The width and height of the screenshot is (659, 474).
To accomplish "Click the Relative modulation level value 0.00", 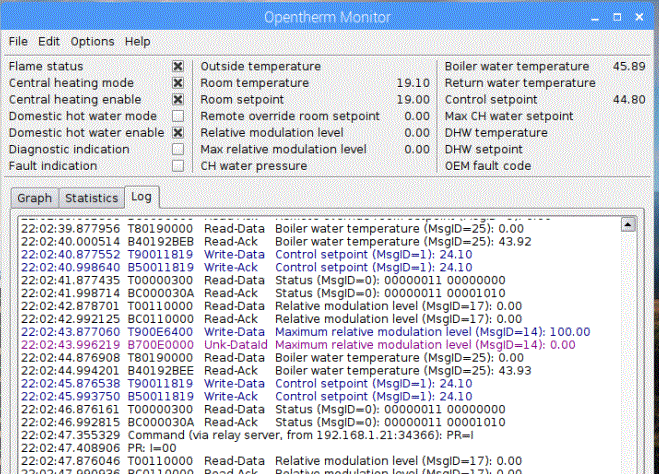I will pos(417,133).
